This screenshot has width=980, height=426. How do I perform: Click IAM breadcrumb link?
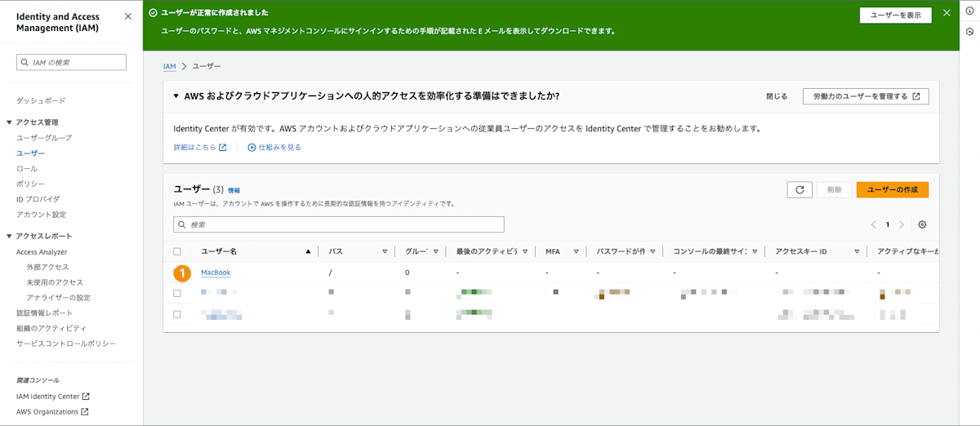point(169,66)
